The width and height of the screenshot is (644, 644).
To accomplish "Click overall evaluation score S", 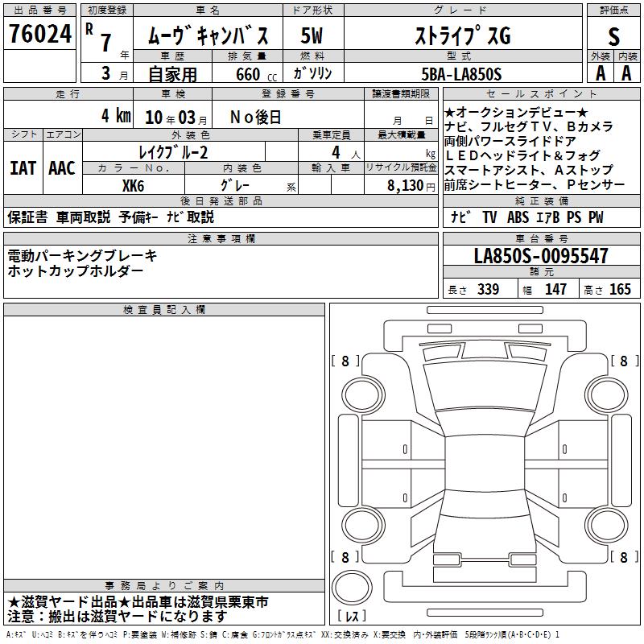I will (613, 36).
